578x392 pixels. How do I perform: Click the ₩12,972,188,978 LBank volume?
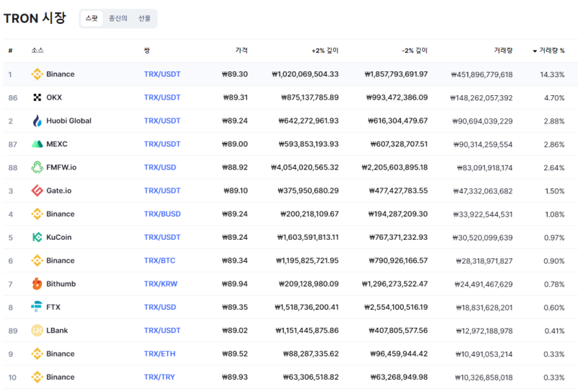click(x=484, y=331)
